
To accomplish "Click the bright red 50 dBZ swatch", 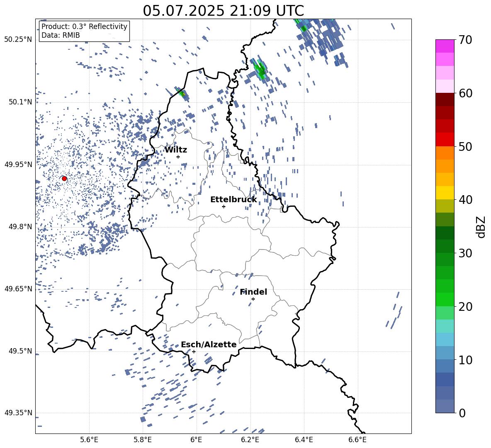I will click(445, 140).
